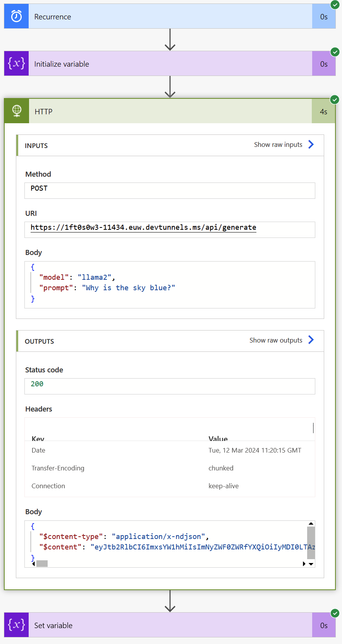
Task: Click the Recurrence 0s duration badge
Action: tap(324, 16)
